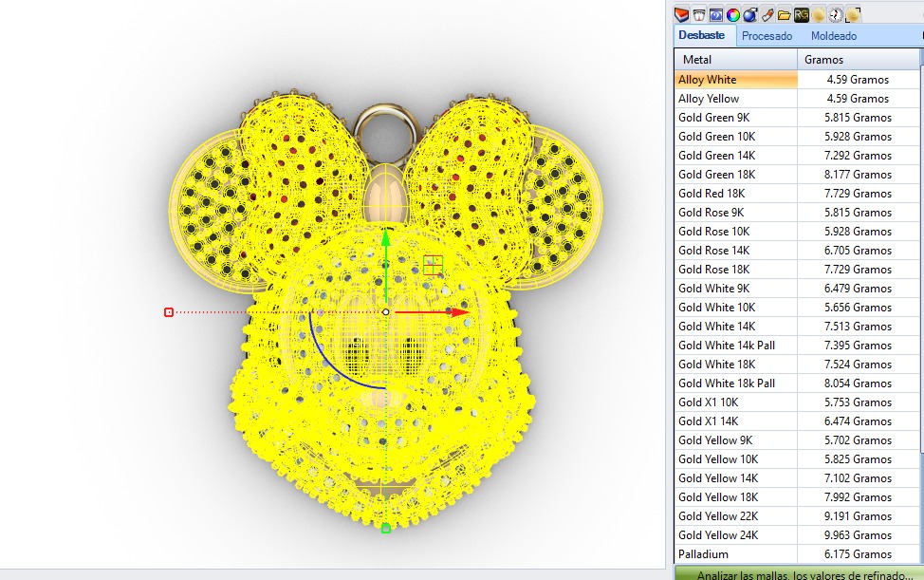924x580 pixels.
Task: Select the Gold Green 10K row
Action: coord(797,136)
